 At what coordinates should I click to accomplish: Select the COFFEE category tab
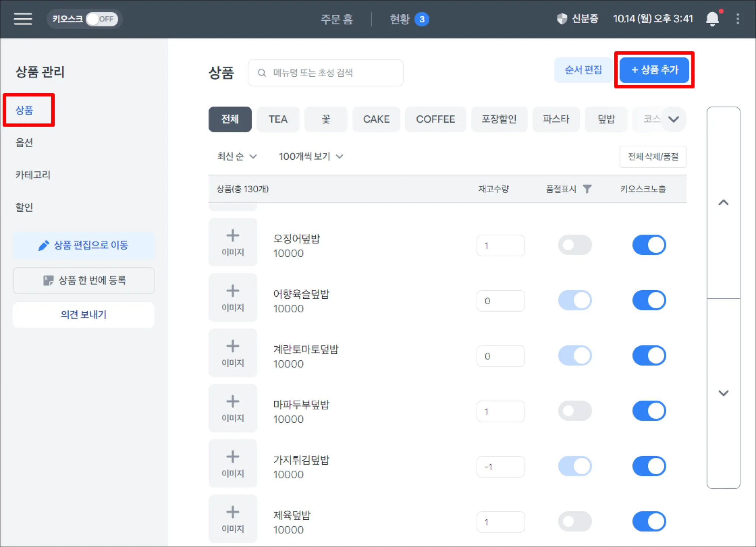435,119
